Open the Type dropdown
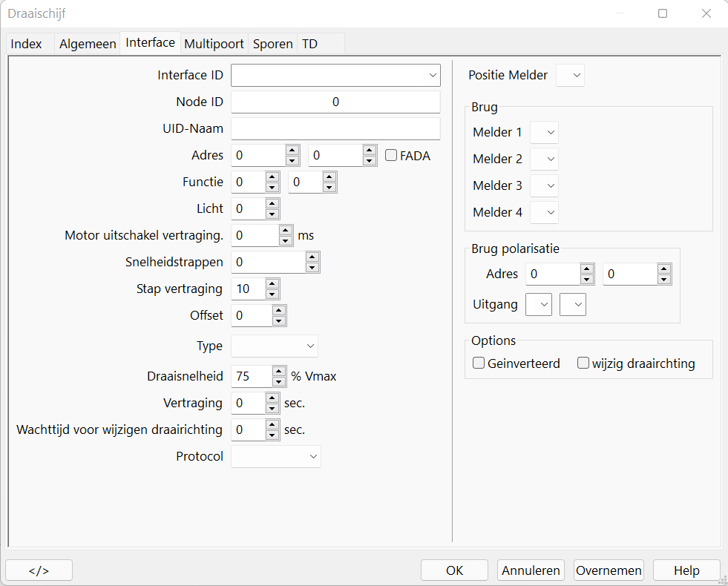 (x=310, y=346)
